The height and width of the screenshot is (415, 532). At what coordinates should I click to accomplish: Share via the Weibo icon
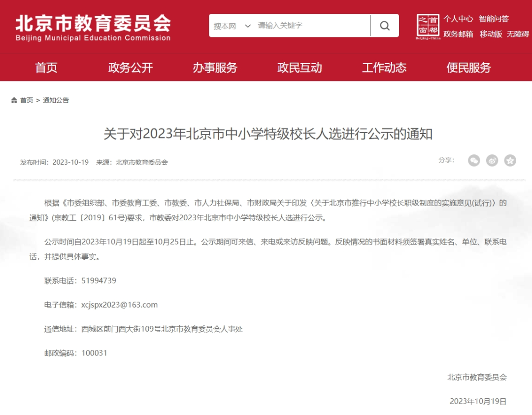(492, 160)
